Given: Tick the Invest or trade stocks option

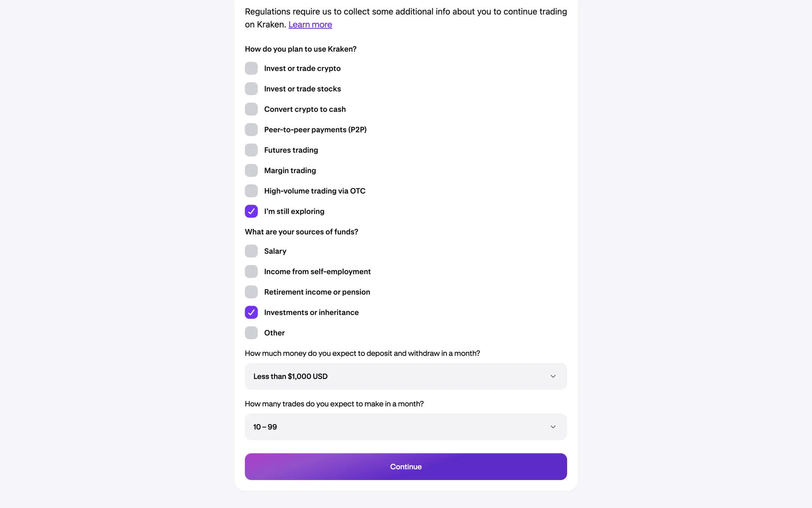Looking at the screenshot, I should [x=251, y=89].
